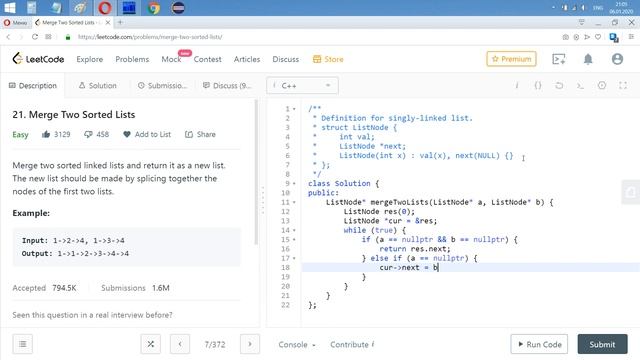Open the problem list icon
This screenshot has height=360, width=640.
tap(22, 344)
